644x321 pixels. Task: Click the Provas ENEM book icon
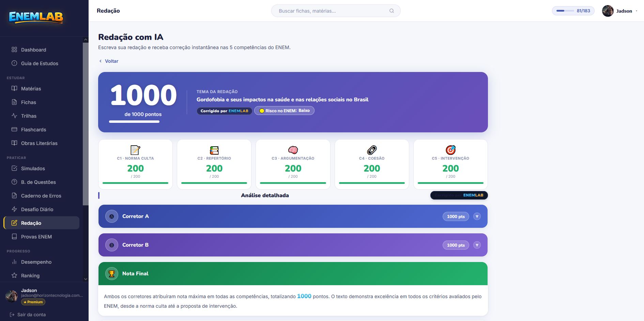(x=14, y=236)
